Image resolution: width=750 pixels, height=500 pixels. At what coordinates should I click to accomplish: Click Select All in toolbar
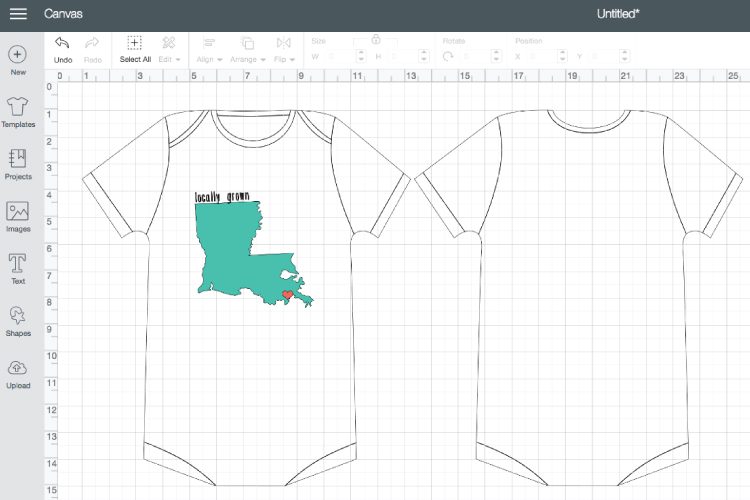point(135,50)
